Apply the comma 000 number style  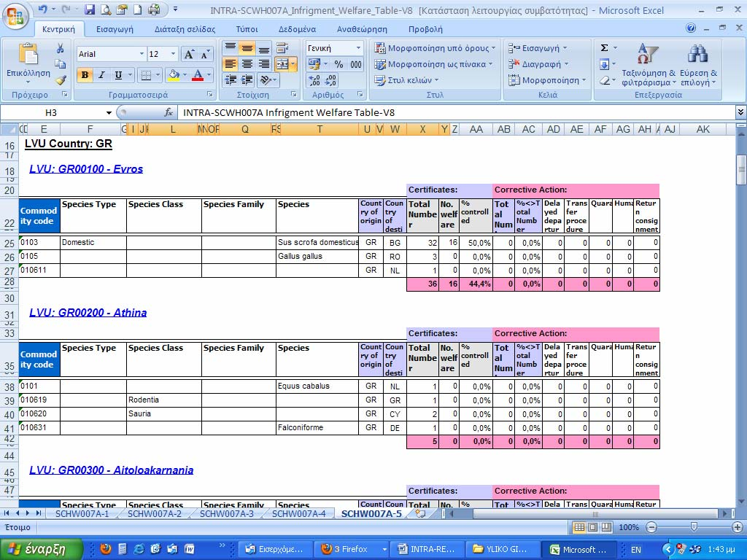point(356,64)
